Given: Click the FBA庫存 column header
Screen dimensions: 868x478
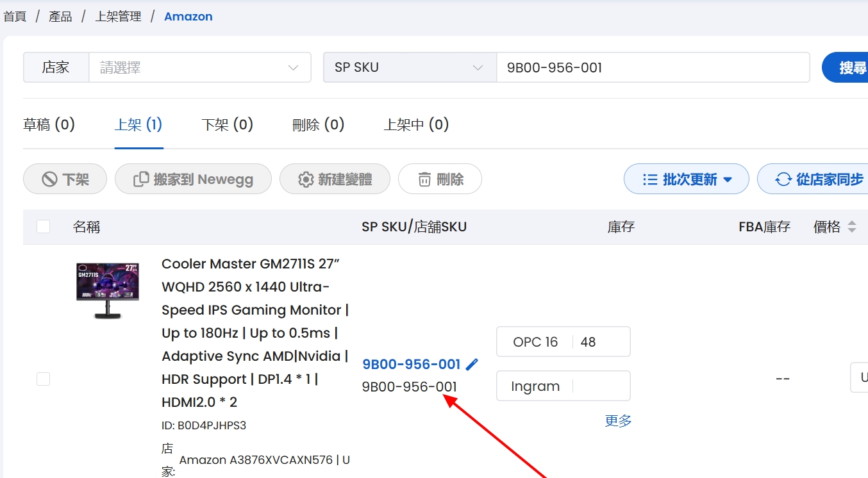Looking at the screenshot, I should (764, 227).
